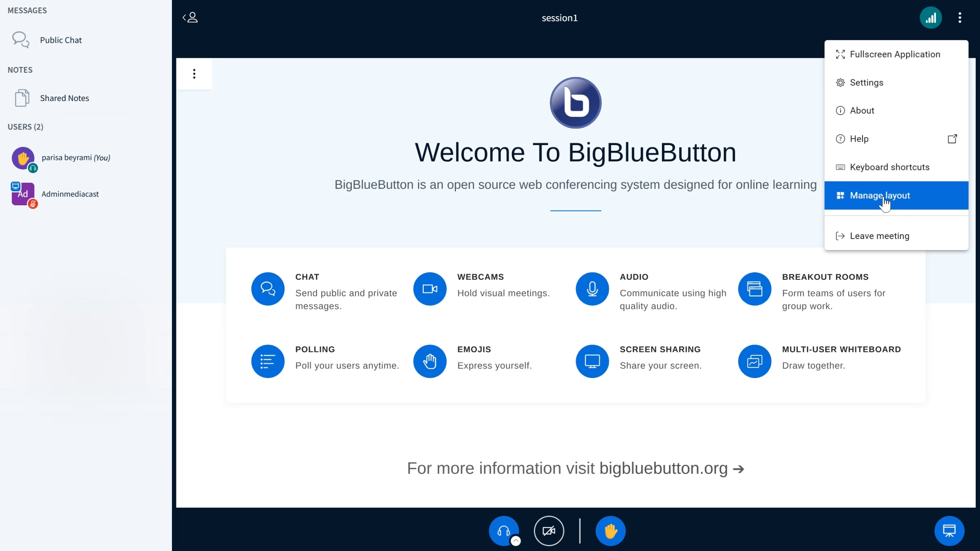
Task: Open Settings from options menu
Action: (866, 83)
